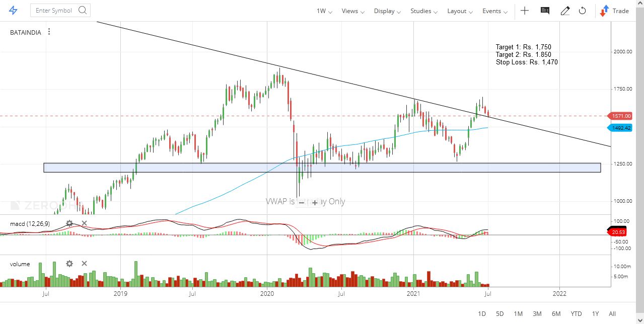The height and width of the screenshot is (324, 644).
Task: Select the 1M range
Action: [x=518, y=314]
